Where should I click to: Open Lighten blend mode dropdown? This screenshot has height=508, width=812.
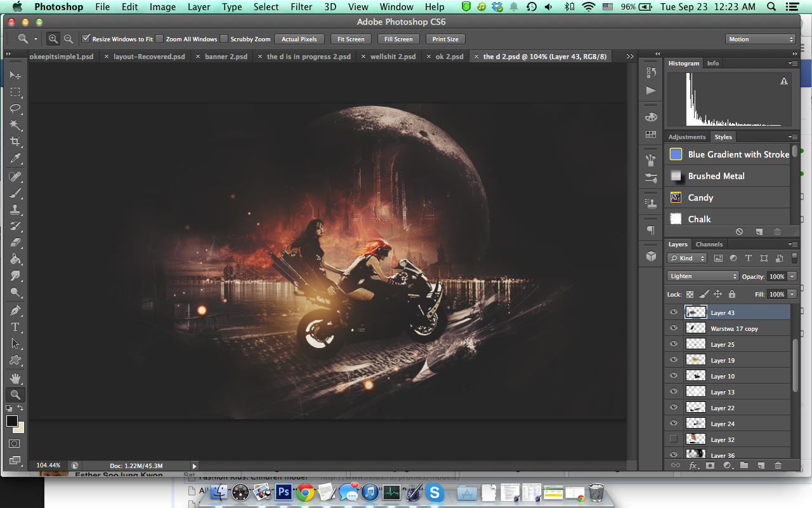coord(703,276)
